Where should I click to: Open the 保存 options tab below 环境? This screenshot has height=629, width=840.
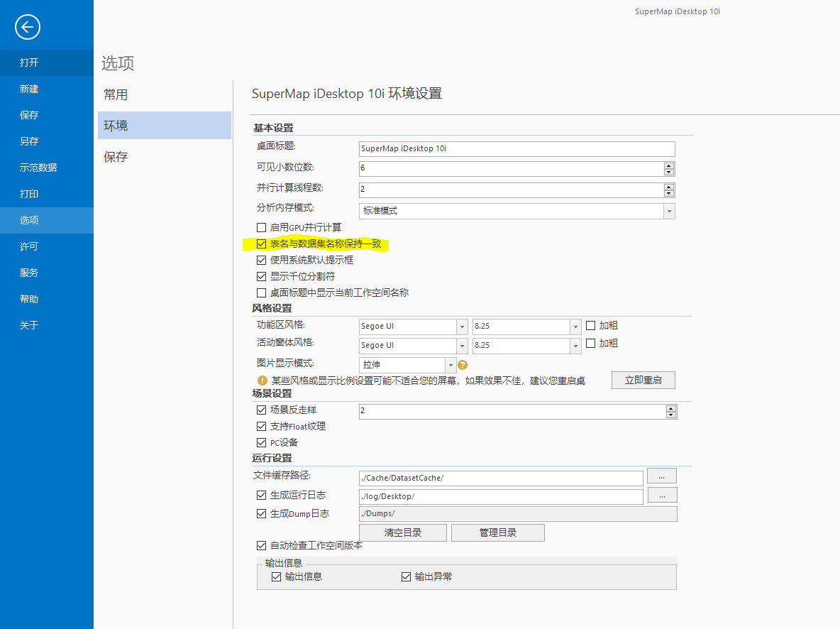(x=165, y=157)
